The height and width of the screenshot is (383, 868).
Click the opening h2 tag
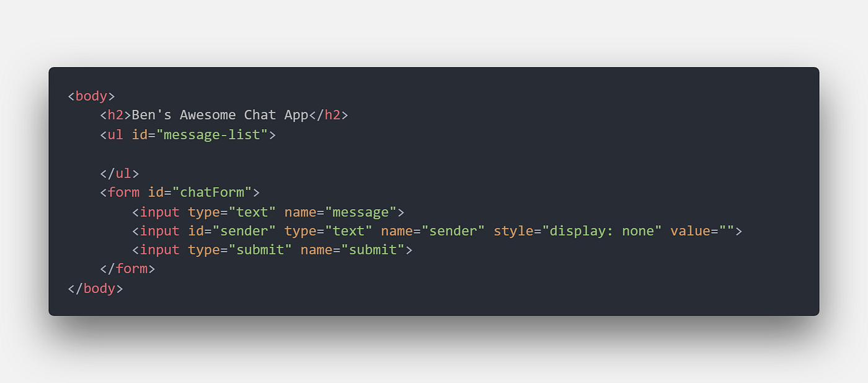[116, 115]
